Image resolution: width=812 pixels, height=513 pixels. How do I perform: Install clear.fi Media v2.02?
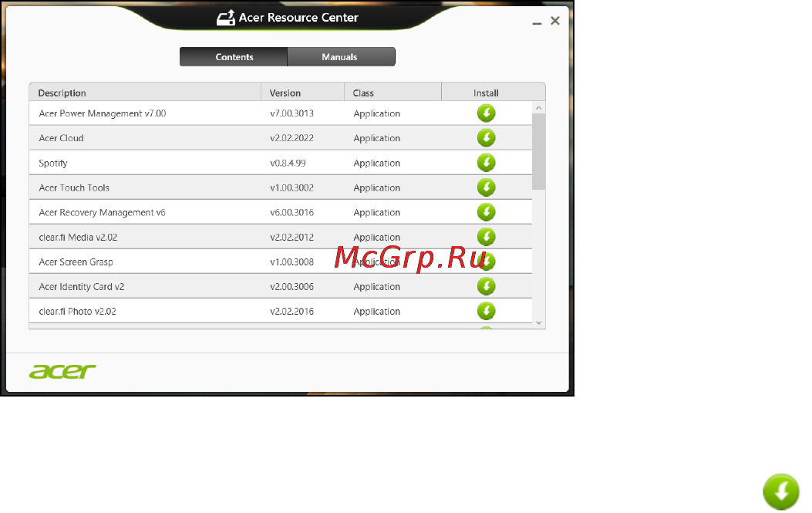(x=487, y=237)
